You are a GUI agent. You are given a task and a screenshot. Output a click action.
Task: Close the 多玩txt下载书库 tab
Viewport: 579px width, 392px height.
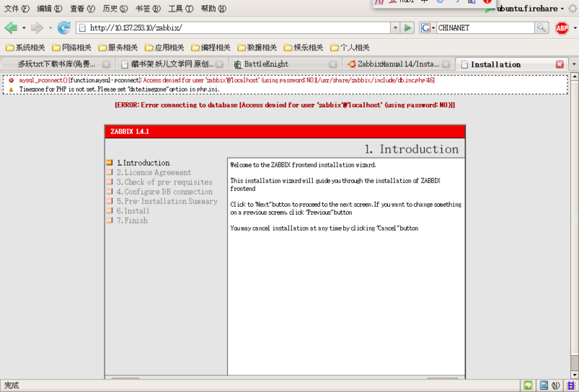(106, 64)
